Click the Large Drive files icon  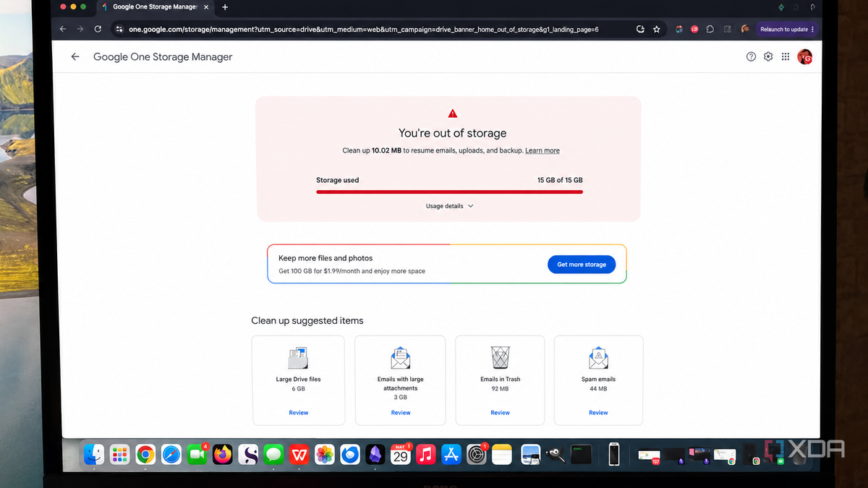pyautogui.click(x=298, y=358)
